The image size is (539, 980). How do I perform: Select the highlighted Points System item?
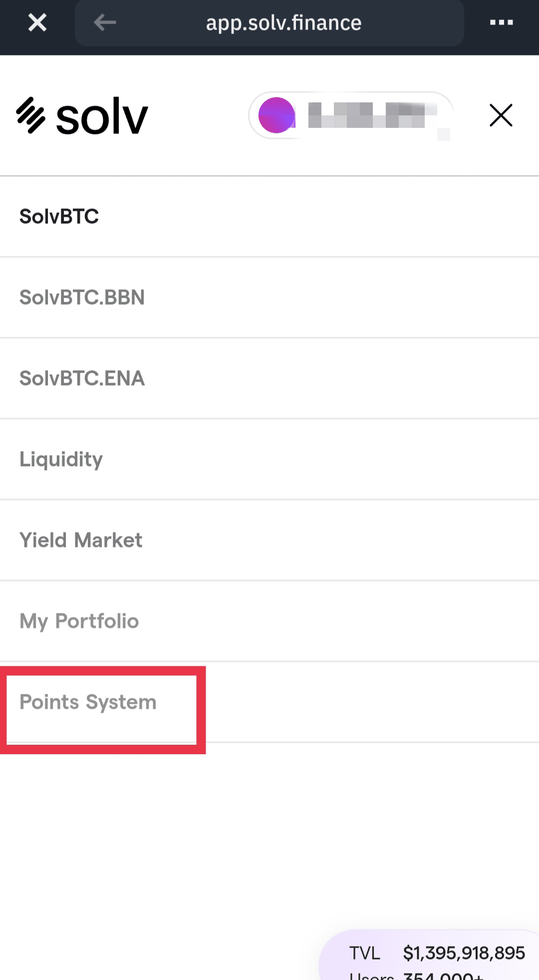(x=88, y=702)
